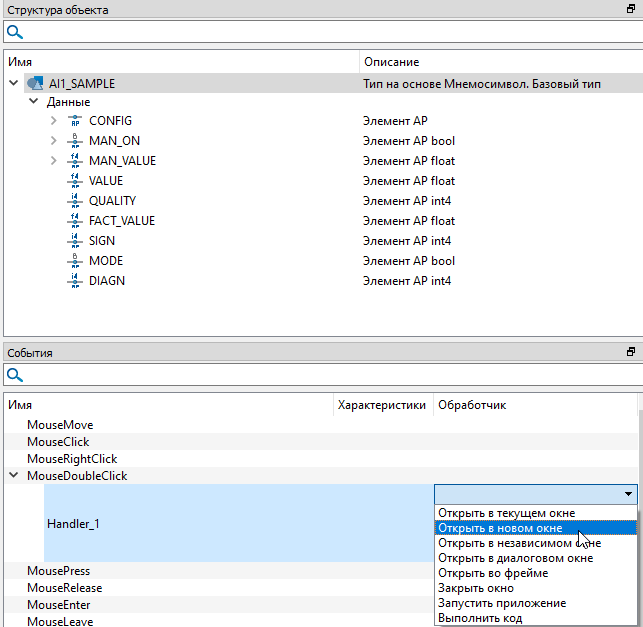Undock the Структура объекта panel
The image size is (643, 627).
point(631,10)
